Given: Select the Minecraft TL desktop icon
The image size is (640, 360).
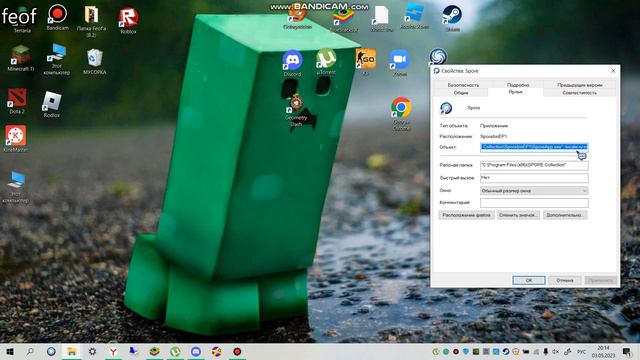Looking at the screenshot, I should tap(20, 58).
